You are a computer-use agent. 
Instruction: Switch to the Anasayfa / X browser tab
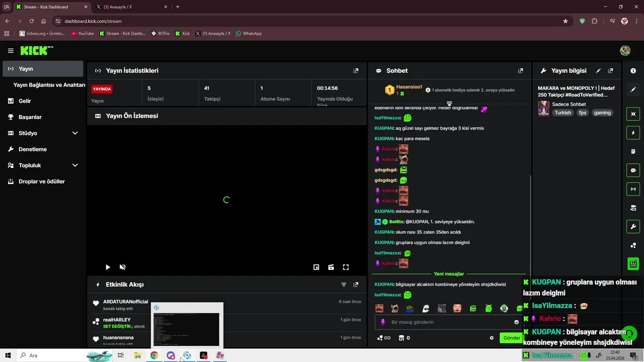click(131, 7)
